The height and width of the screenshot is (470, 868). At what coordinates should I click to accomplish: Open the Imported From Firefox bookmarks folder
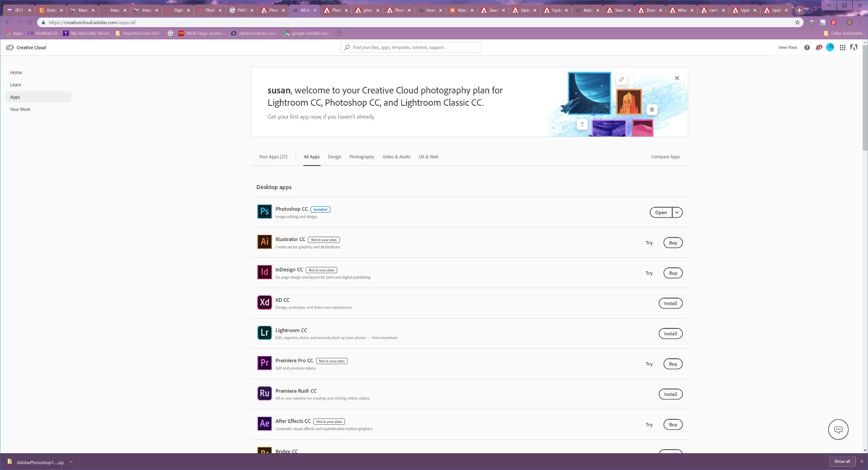pos(138,33)
